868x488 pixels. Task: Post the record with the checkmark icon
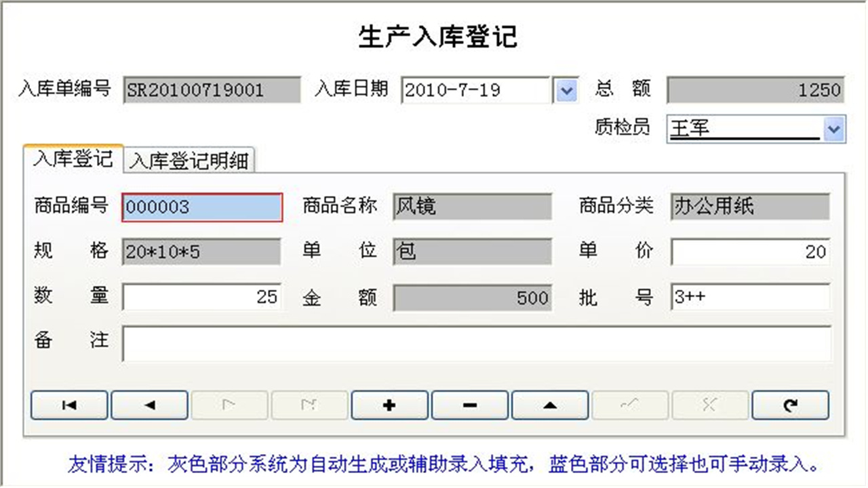(x=629, y=405)
